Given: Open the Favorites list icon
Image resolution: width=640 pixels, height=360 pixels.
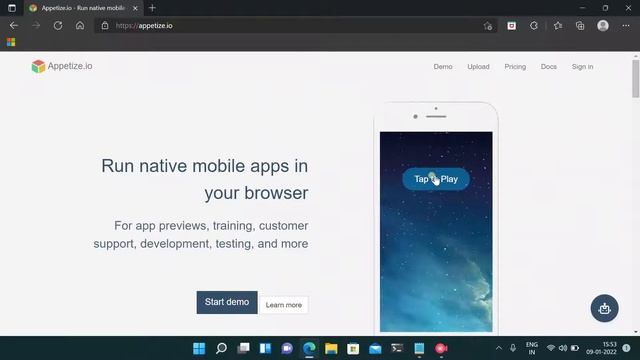Looking at the screenshot, I should tap(558, 26).
